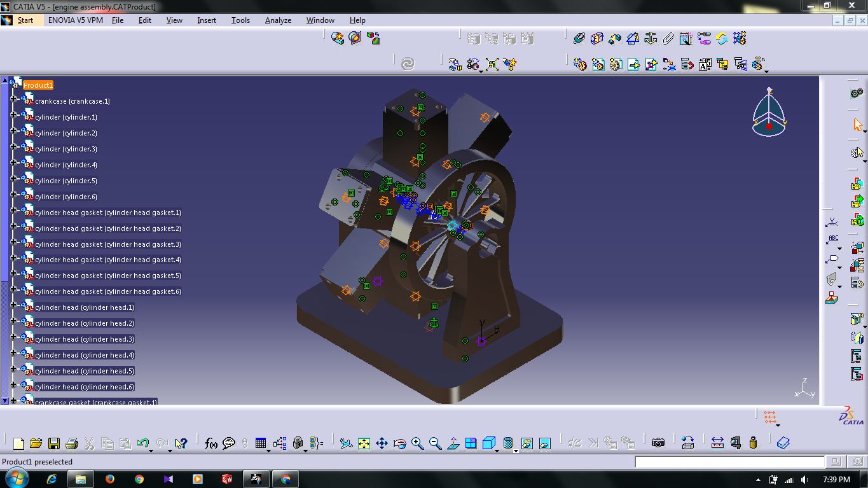This screenshot has height=488, width=868.
Task: Click the Swap Visible Space icon
Action: pyautogui.click(x=544, y=443)
